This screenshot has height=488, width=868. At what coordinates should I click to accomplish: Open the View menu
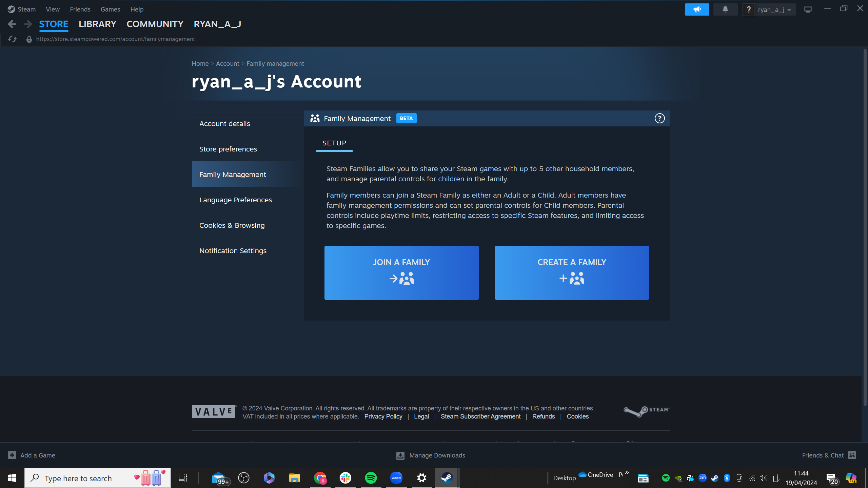(x=53, y=9)
